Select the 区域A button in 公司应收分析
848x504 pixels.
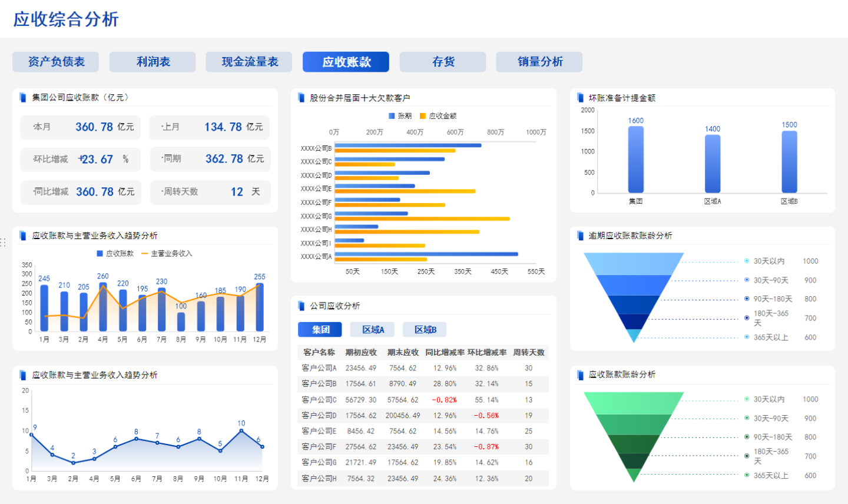[x=372, y=329]
